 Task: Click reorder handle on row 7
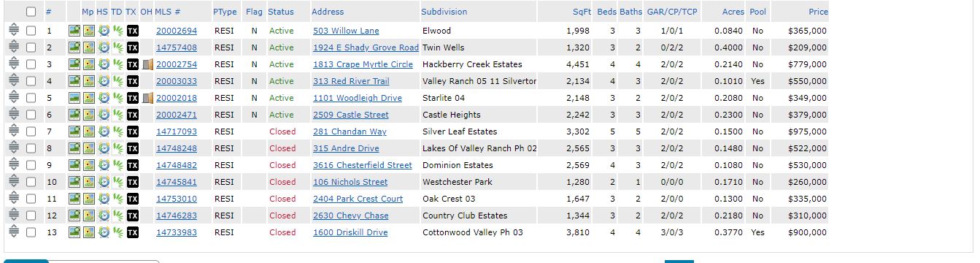click(13, 131)
